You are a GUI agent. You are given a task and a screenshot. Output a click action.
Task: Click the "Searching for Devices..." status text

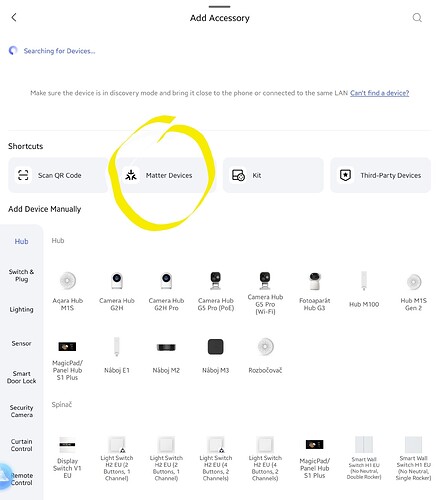59,51
